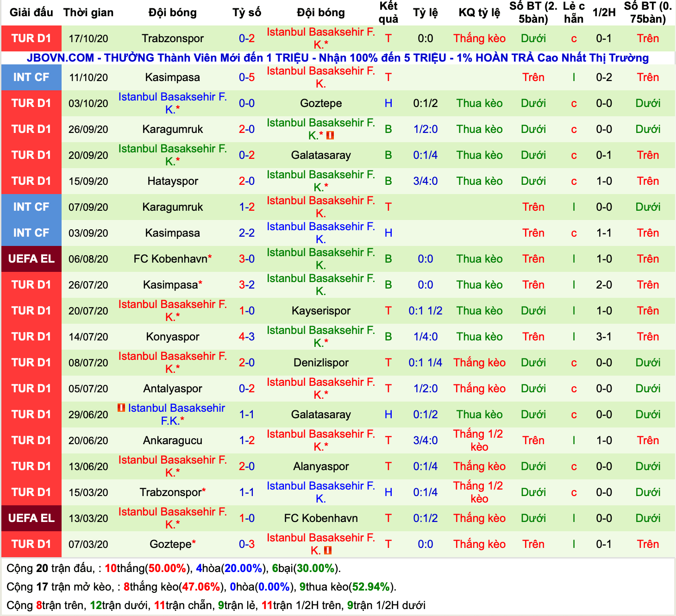676x616 pixels.
Task: Click the 52.94% thua kèo percentage
Action: [371, 587]
